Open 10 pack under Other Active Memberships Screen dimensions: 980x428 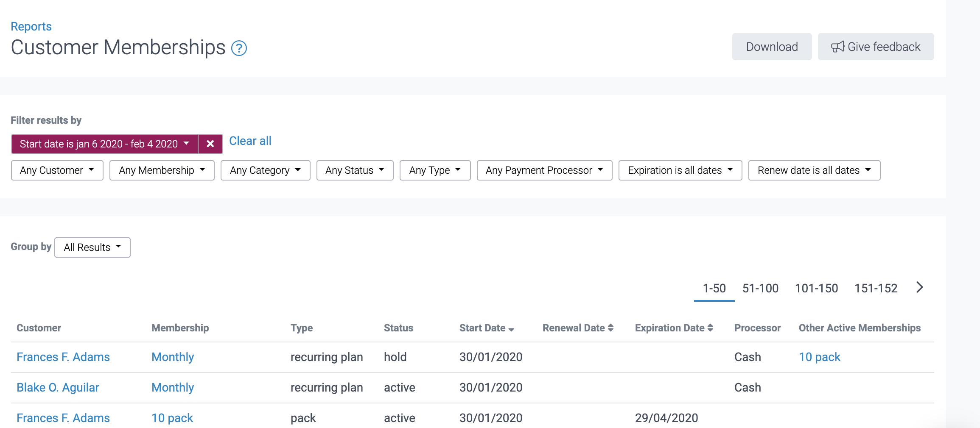pos(819,357)
